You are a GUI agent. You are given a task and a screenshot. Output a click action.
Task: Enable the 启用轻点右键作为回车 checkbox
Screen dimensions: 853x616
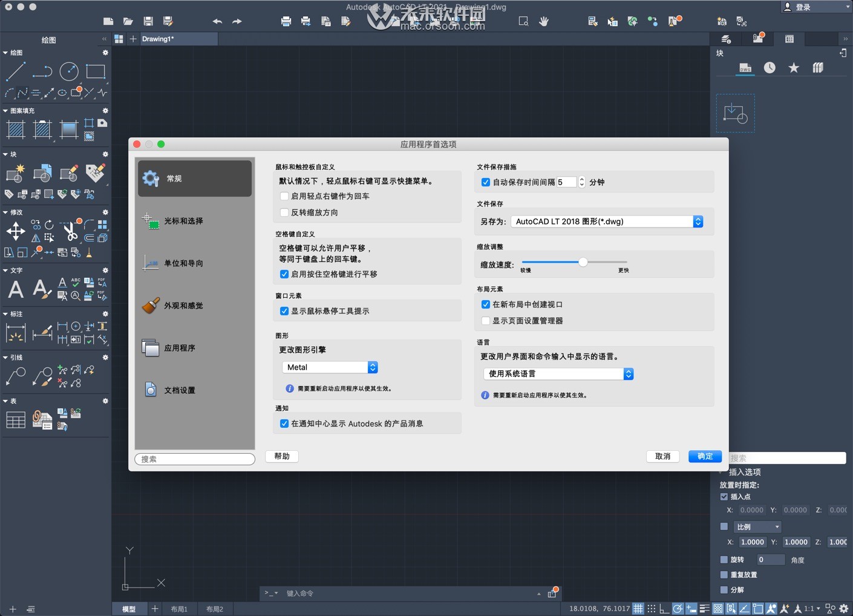point(284,196)
